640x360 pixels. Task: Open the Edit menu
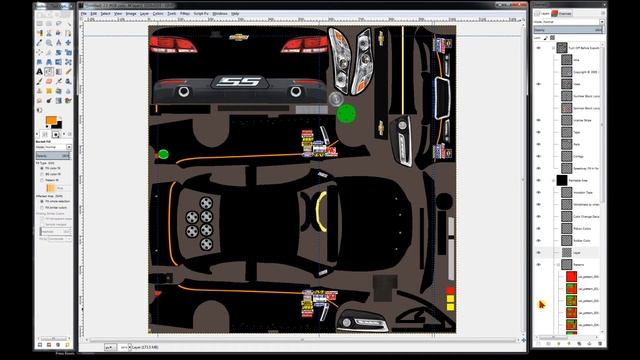click(93, 13)
